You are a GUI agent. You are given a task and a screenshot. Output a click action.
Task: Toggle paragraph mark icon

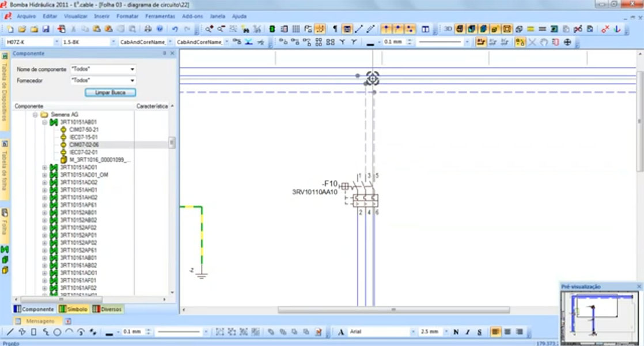point(335,29)
